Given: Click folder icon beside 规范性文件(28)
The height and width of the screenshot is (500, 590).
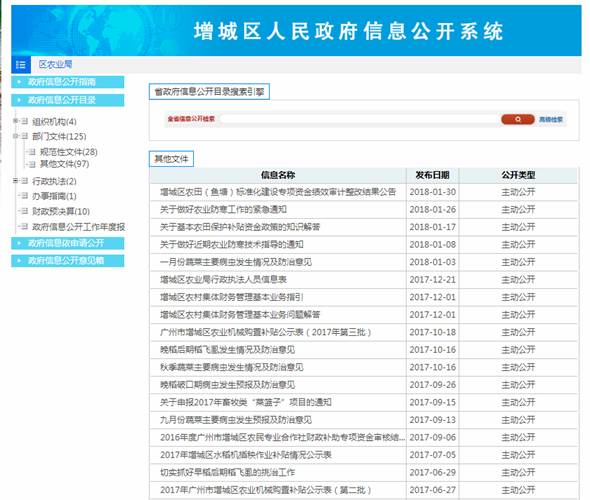Looking at the screenshot, I should click(32, 152).
